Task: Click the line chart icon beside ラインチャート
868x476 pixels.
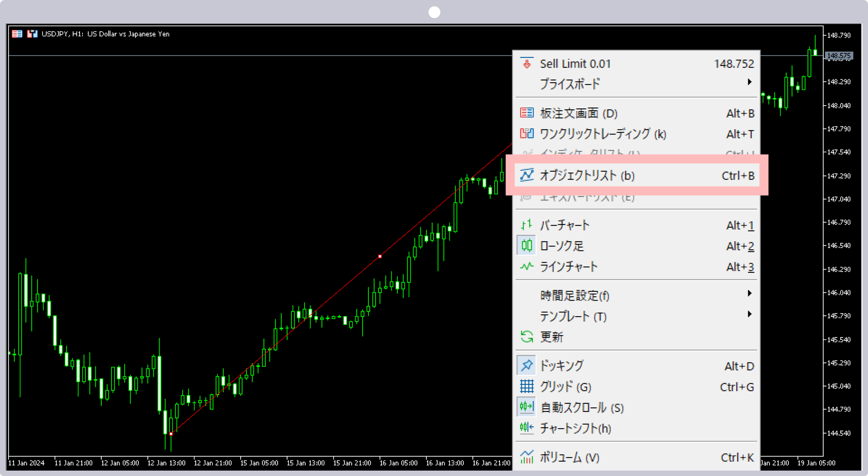Action: 527,266
